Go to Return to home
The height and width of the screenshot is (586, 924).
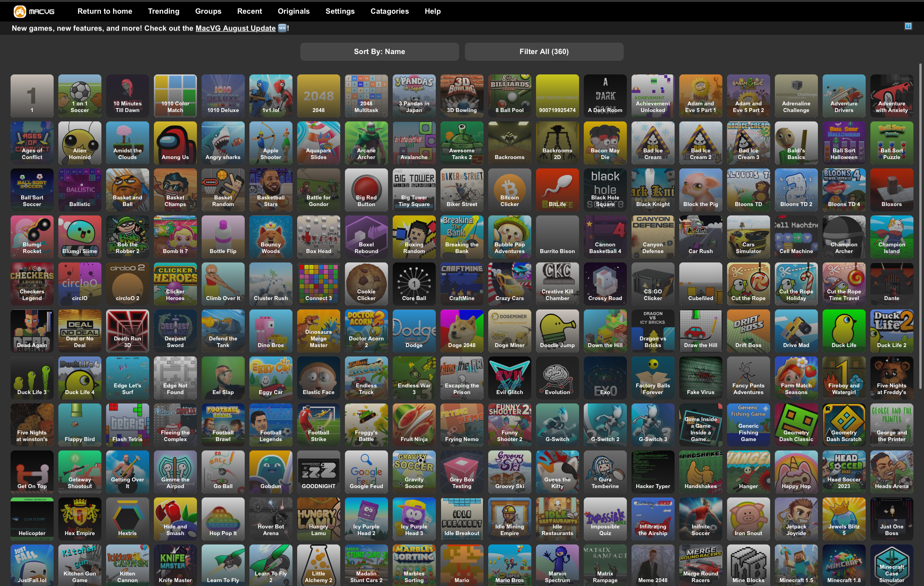(x=105, y=11)
